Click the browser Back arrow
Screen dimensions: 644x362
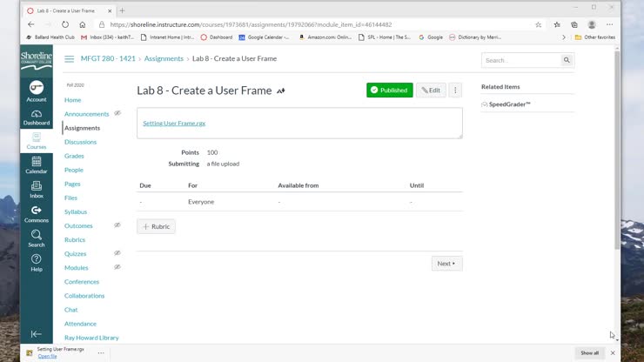pos(31,24)
